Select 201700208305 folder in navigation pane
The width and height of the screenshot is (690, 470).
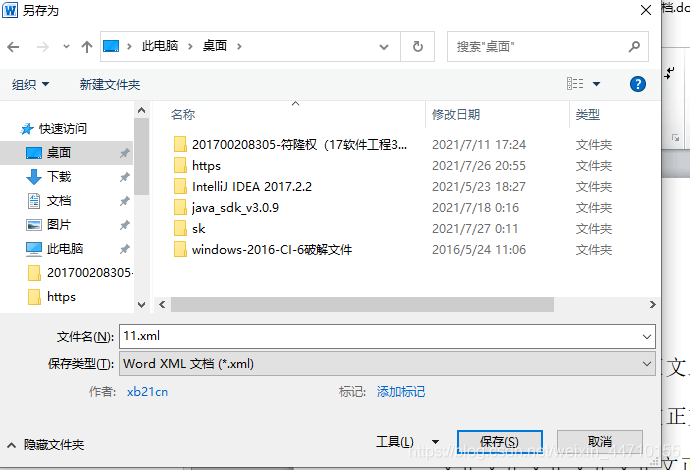[x=89, y=272]
